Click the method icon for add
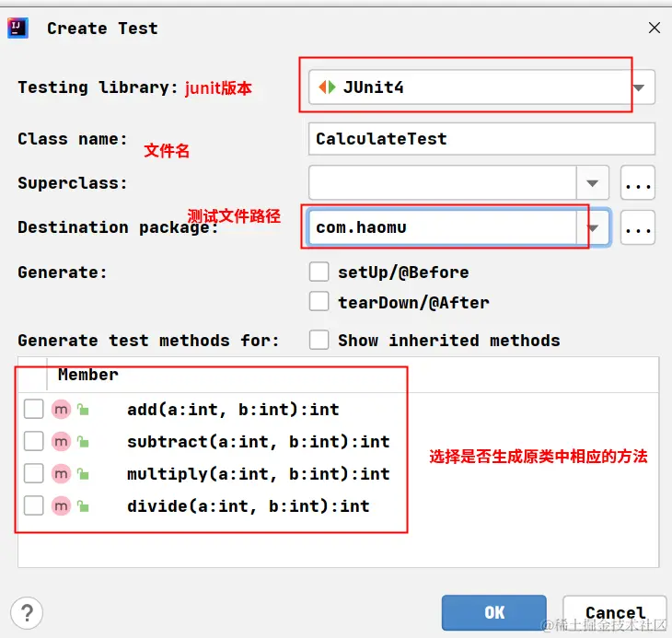 point(61,410)
